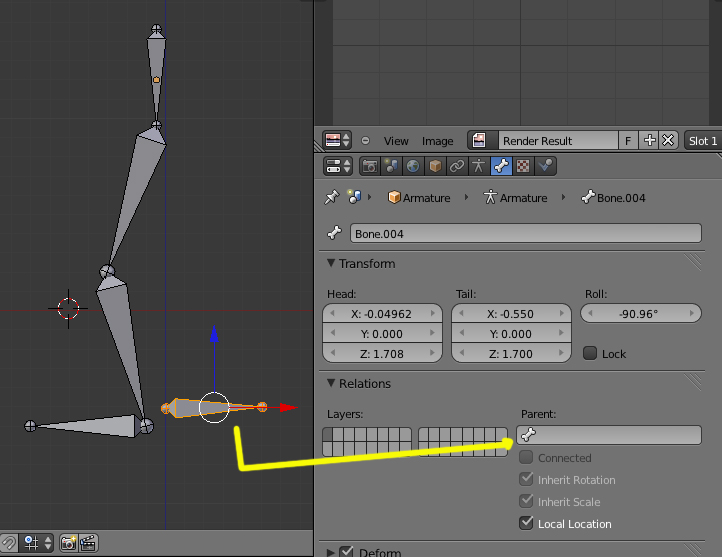This screenshot has width=722, height=557.
Task: Click the scene icon in breadcrumb
Action: 354,197
